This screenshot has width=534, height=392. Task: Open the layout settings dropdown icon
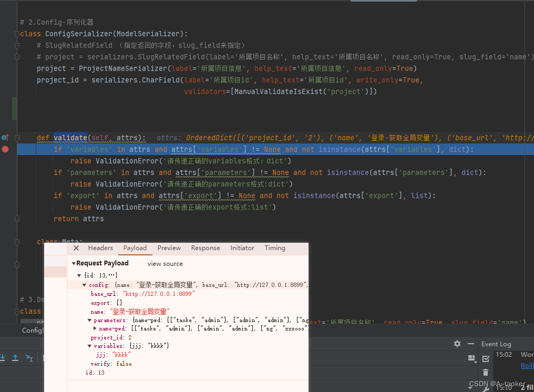(472, 358)
